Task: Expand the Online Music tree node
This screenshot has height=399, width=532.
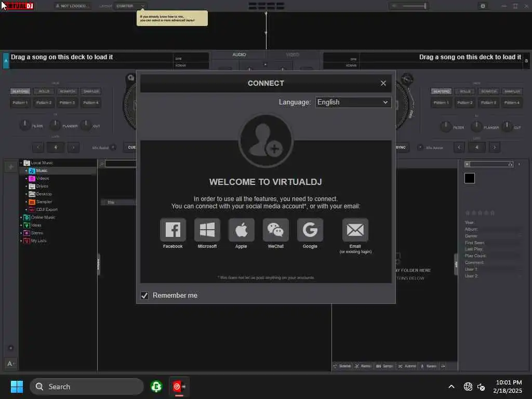Action: tap(21, 218)
